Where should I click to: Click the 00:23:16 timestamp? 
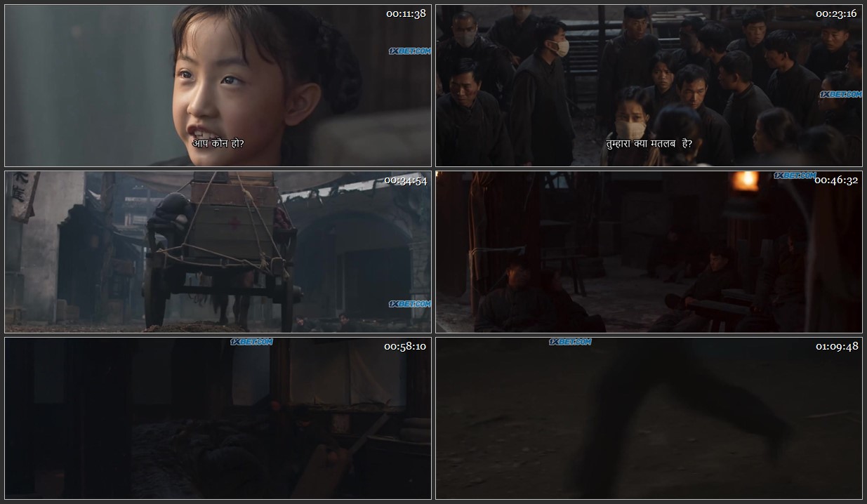[x=837, y=14]
